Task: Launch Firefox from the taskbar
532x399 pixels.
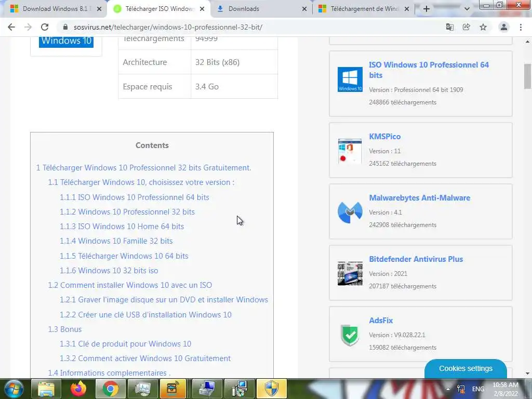Action: pyautogui.click(x=78, y=389)
